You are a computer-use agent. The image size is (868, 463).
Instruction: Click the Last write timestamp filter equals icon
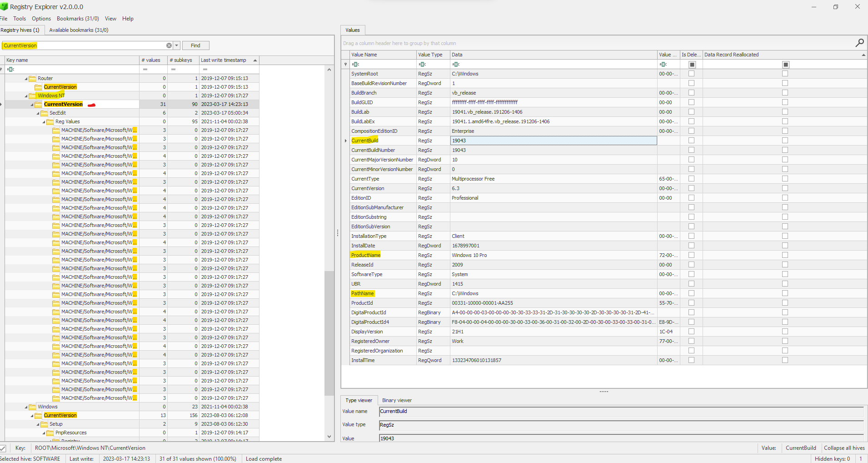(205, 69)
